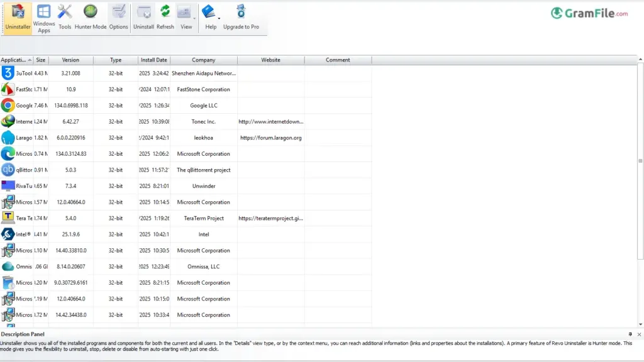Click version 25.1.9.6 cell
The image size is (644, 362).
(x=71, y=234)
